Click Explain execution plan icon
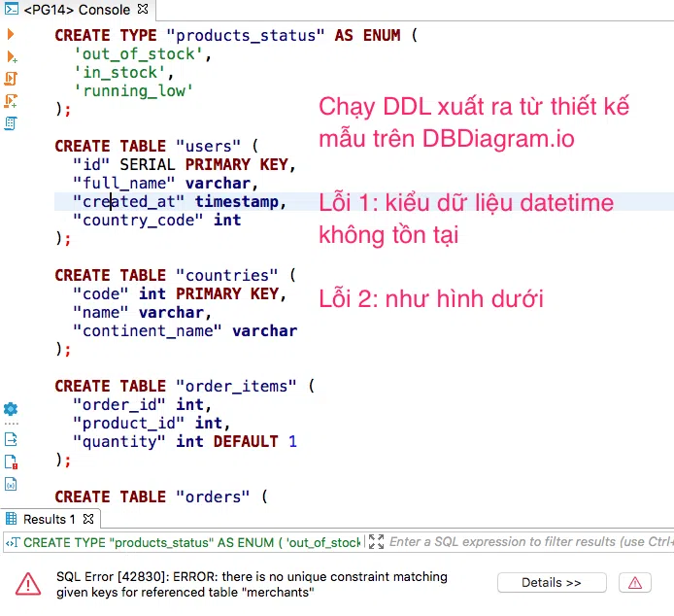This screenshot has width=674, height=616. point(11,123)
